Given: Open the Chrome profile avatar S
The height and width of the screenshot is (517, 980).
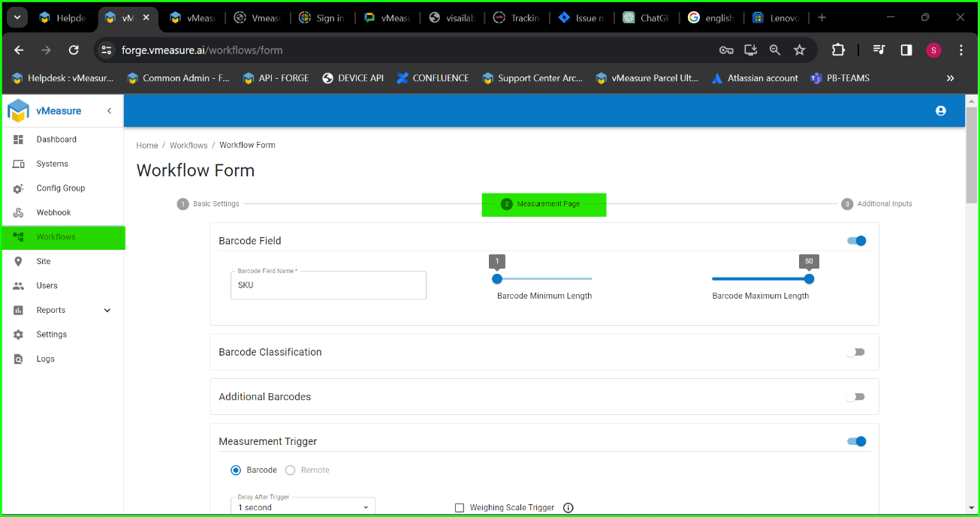Looking at the screenshot, I should pos(933,50).
